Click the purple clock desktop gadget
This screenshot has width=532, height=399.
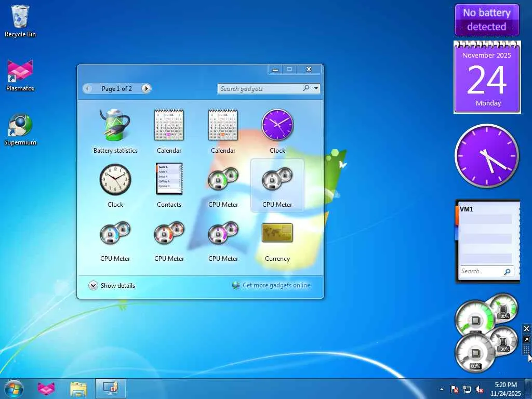click(x=486, y=156)
